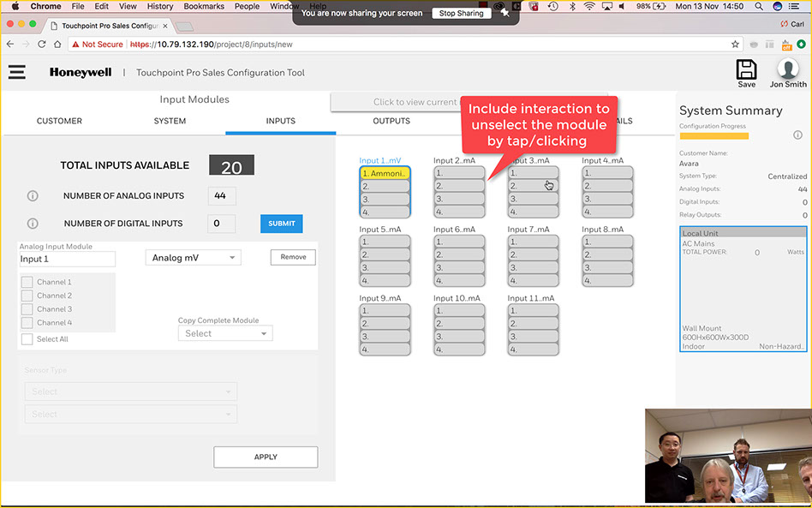812x508 pixels.
Task: Enable the Channel 3 checkbox
Action: coord(27,309)
